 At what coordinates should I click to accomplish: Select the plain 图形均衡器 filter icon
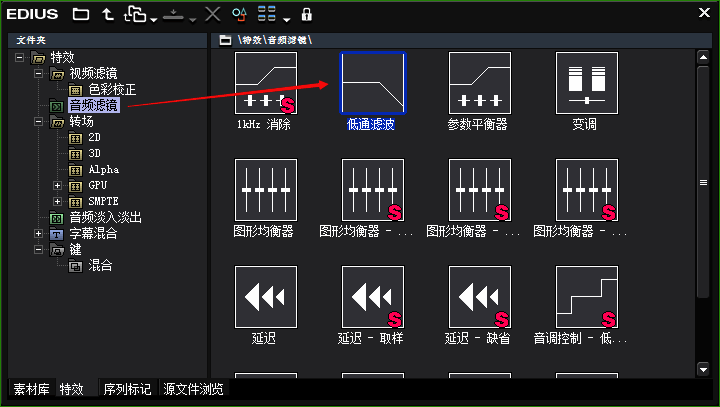pyautogui.click(x=265, y=190)
